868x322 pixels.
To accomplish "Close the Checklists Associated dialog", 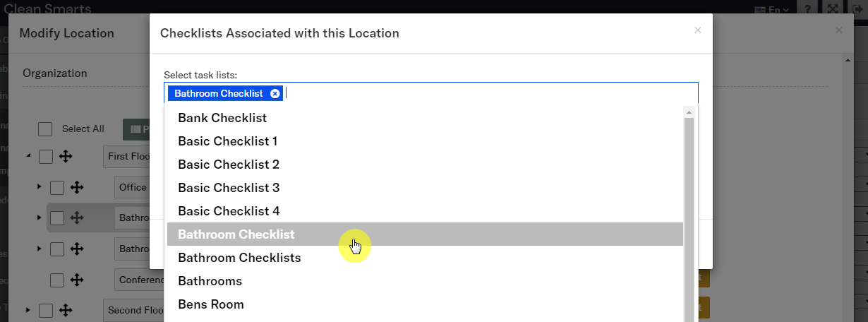I will click(x=698, y=30).
